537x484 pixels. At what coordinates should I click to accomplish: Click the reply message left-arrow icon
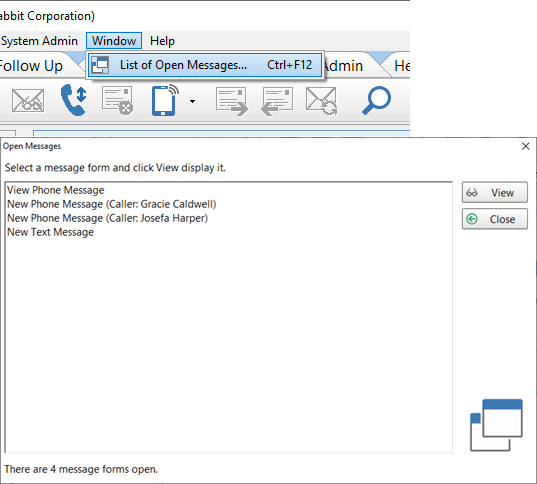(x=277, y=101)
